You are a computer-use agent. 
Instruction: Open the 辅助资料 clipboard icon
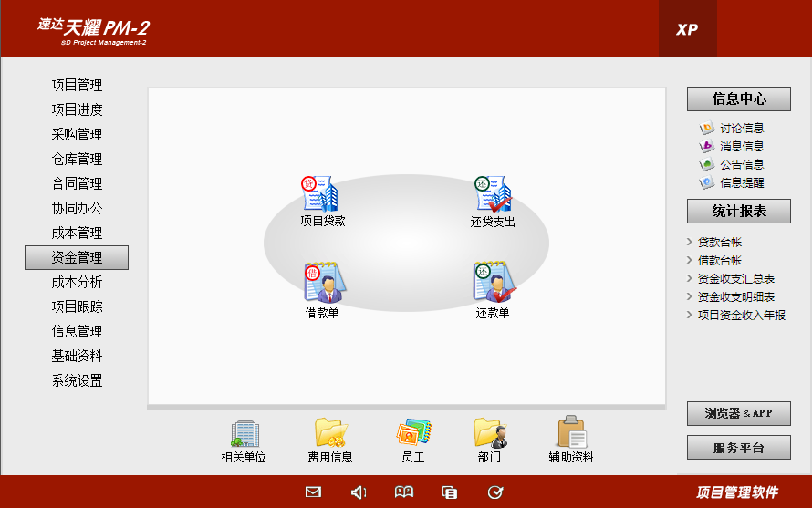(571, 434)
